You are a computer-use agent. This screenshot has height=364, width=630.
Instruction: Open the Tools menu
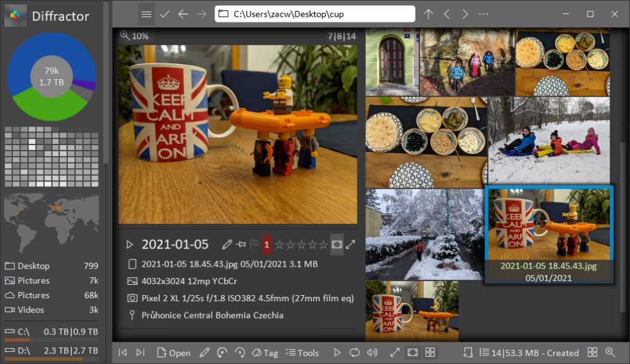point(303,352)
